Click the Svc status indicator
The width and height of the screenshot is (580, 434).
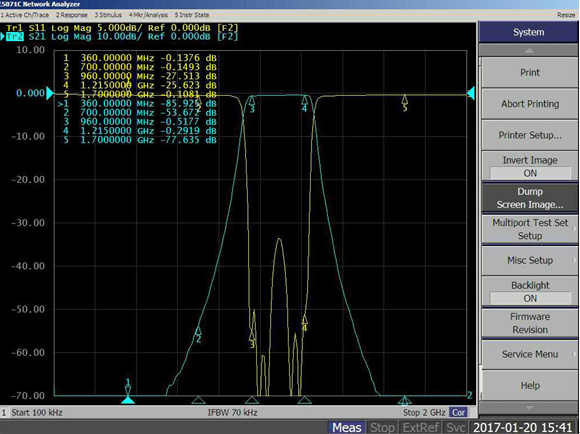[455, 427]
